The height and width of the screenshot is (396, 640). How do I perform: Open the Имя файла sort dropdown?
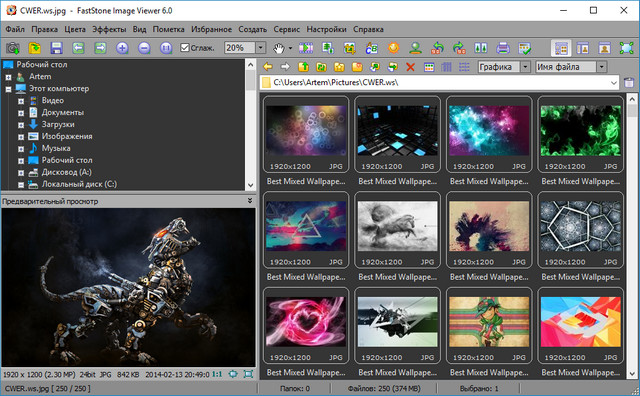(x=602, y=67)
